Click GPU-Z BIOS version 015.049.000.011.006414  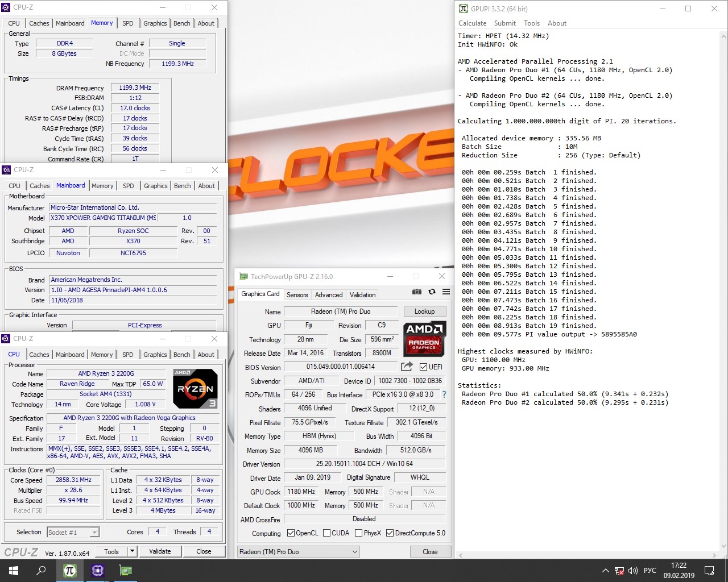click(x=341, y=367)
